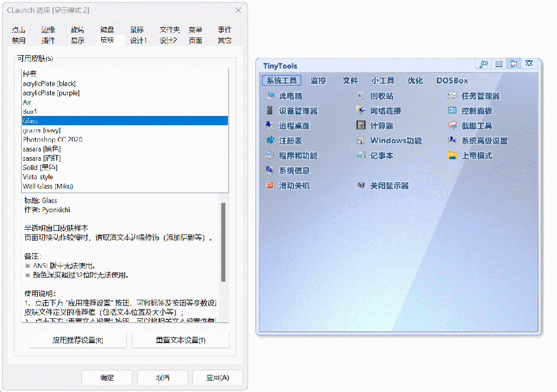Open 控制面板 icon in TinyTools

(452, 111)
